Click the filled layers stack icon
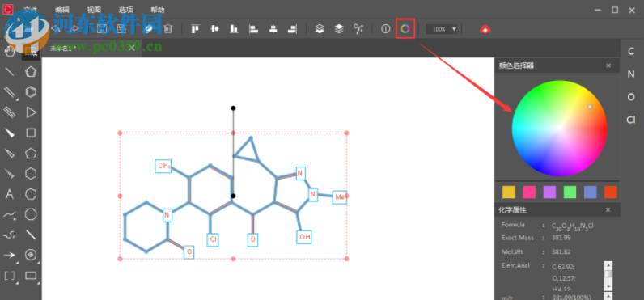Viewport: 644px width, 300px height. 339,29
